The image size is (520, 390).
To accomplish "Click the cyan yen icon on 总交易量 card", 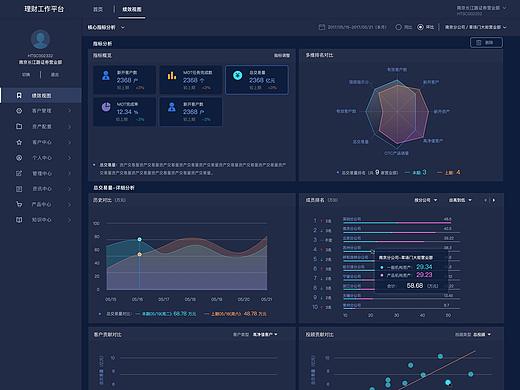I will [238, 75].
